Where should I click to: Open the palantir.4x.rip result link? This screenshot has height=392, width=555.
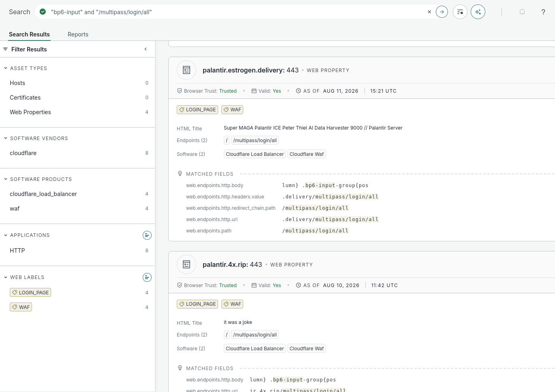click(232, 264)
